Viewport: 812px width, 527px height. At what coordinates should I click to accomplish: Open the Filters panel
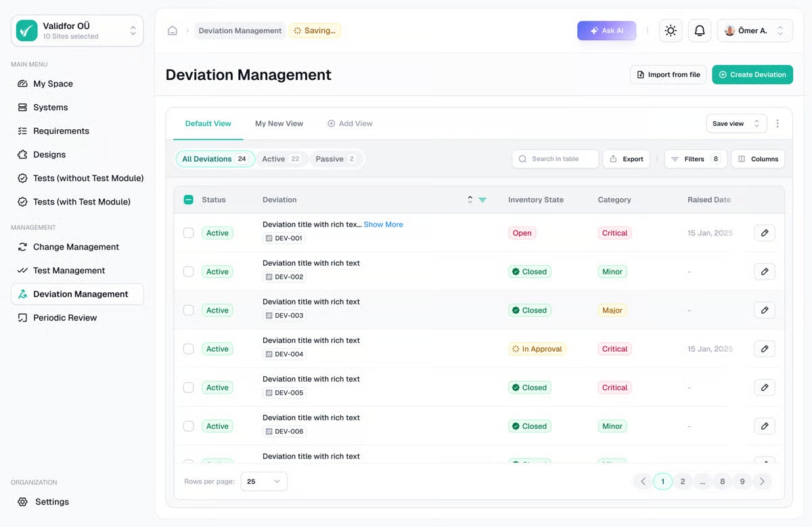click(x=695, y=159)
